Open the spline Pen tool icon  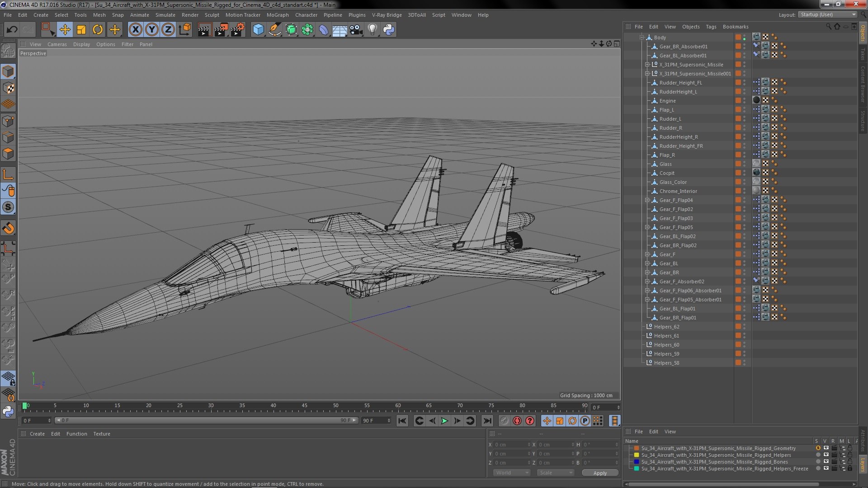click(274, 30)
